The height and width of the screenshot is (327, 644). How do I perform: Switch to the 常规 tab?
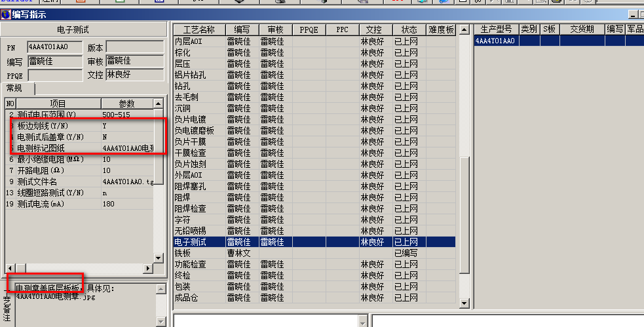(x=15, y=88)
